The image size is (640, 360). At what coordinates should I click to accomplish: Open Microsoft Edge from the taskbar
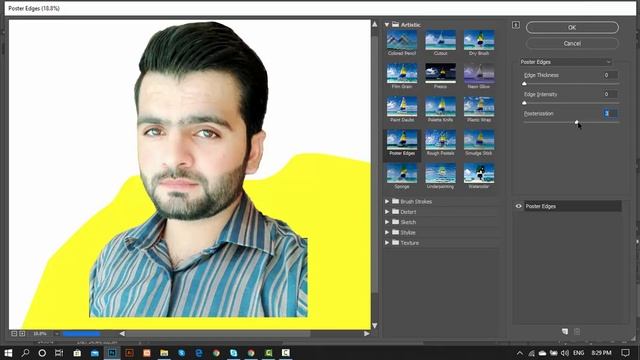click(x=199, y=353)
